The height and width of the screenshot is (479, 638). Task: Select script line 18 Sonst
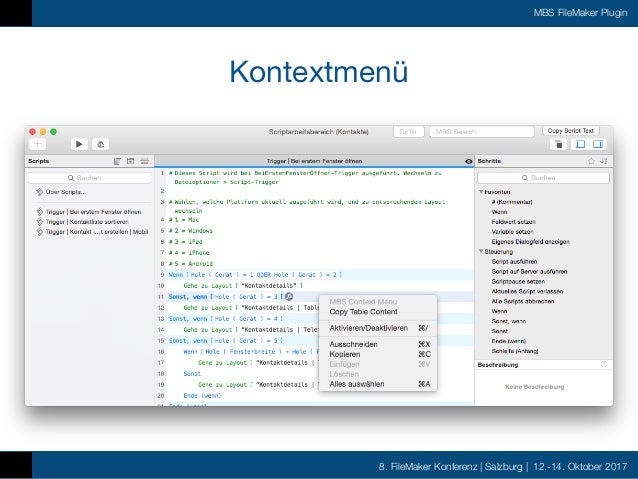coord(192,374)
